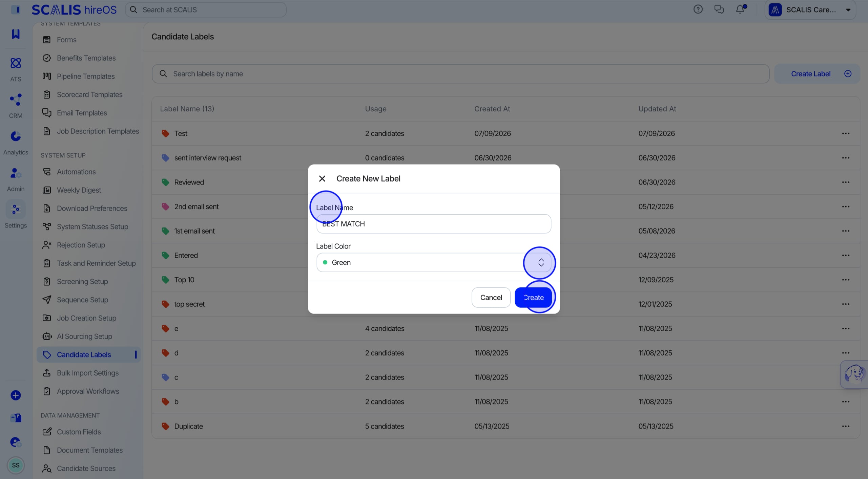Open the SCALIS Care account dropdown
This screenshot has width=868, height=479.
coord(810,10)
